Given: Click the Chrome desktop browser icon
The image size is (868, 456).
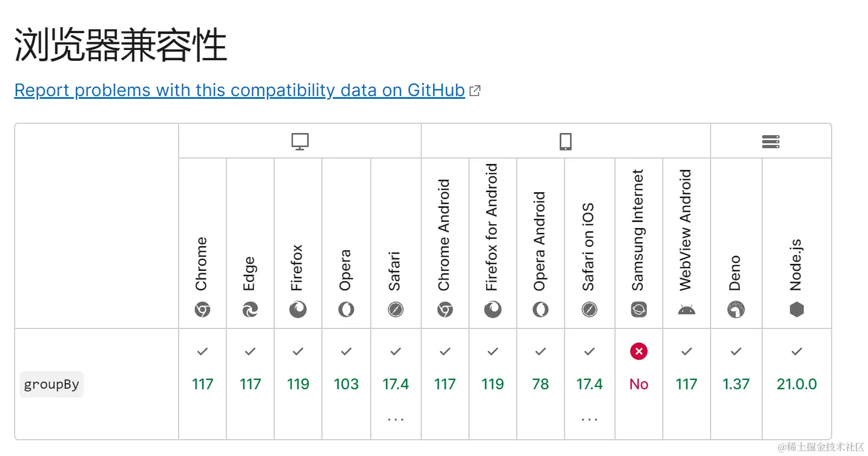Looking at the screenshot, I should [202, 309].
